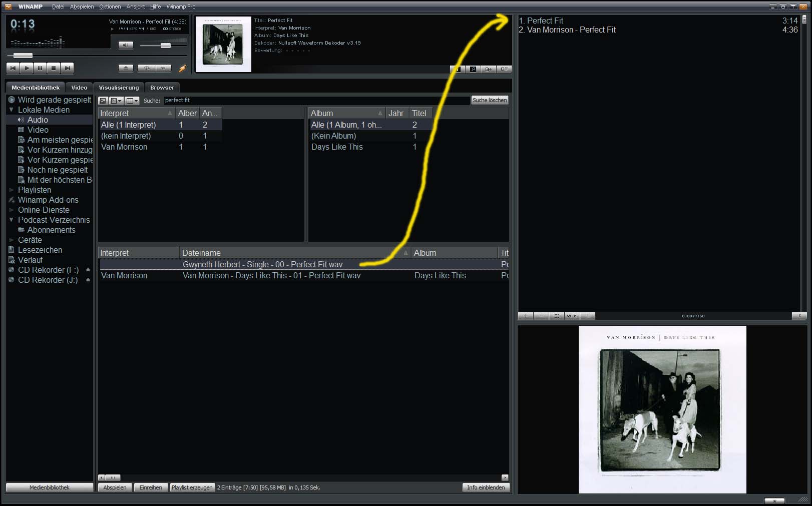Click the orange lightning bolt icon
Screen dimensions: 812x506
pos(183,68)
